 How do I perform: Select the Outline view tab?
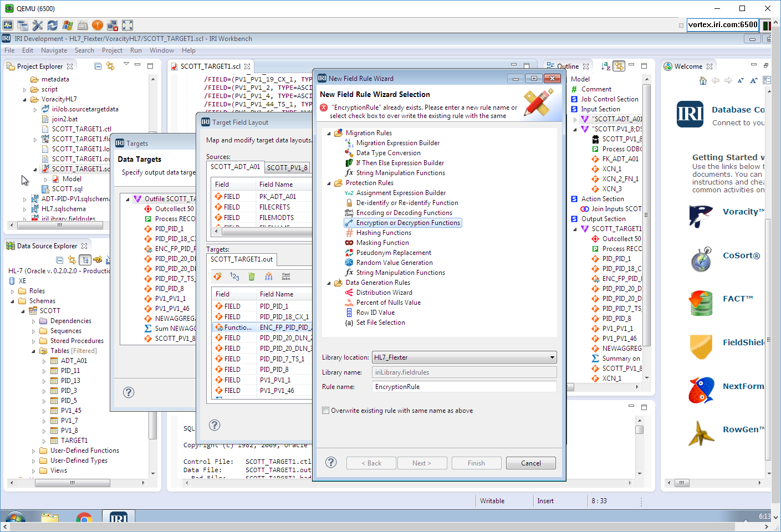coord(568,66)
